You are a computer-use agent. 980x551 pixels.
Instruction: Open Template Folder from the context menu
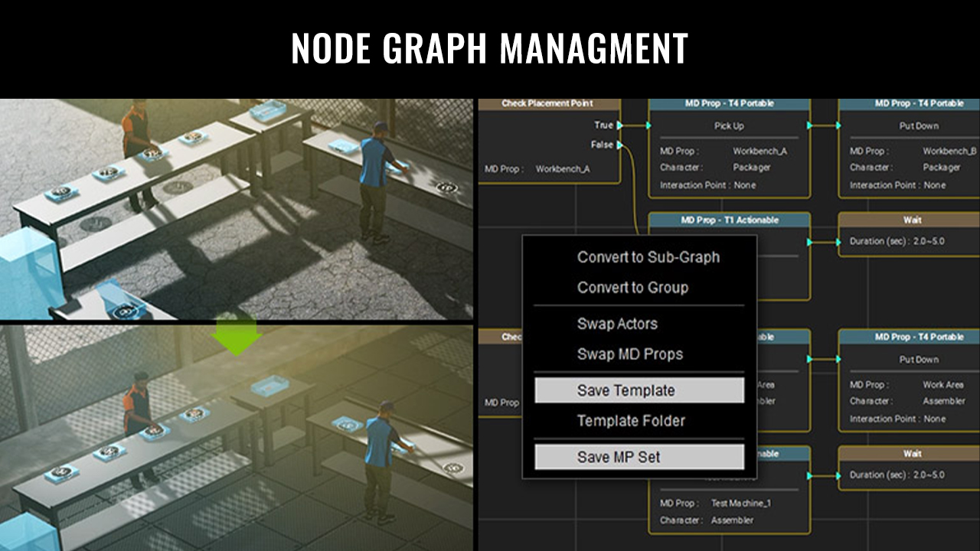(631, 421)
